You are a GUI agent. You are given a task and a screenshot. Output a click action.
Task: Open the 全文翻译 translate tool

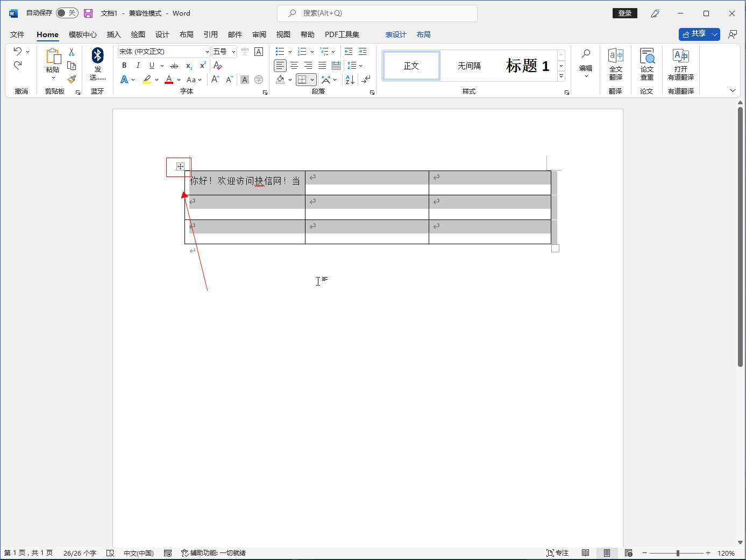(x=615, y=63)
